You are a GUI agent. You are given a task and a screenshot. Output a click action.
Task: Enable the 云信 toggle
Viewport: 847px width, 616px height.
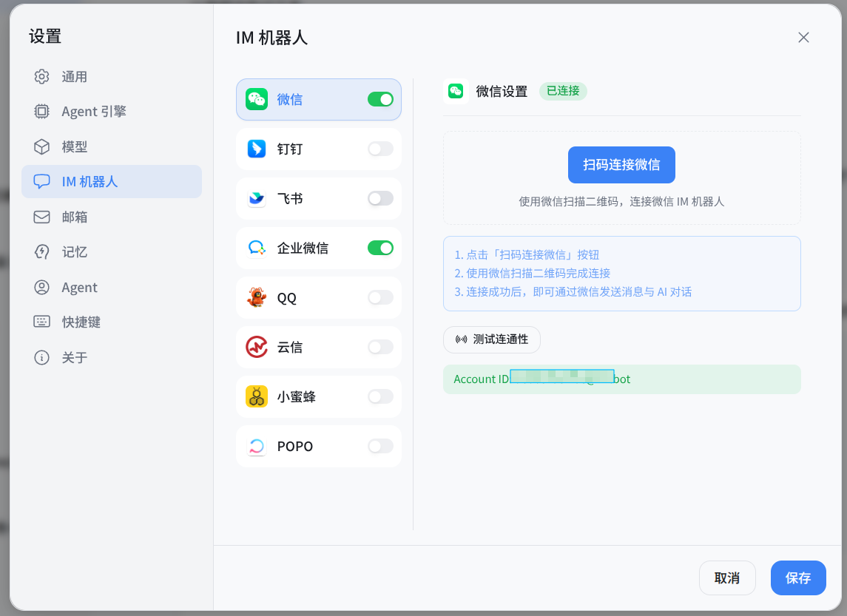pos(380,347)
